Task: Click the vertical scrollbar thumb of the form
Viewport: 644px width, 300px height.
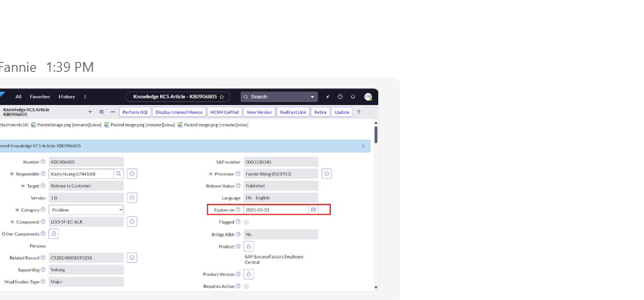Action: (x=376, y=135)
